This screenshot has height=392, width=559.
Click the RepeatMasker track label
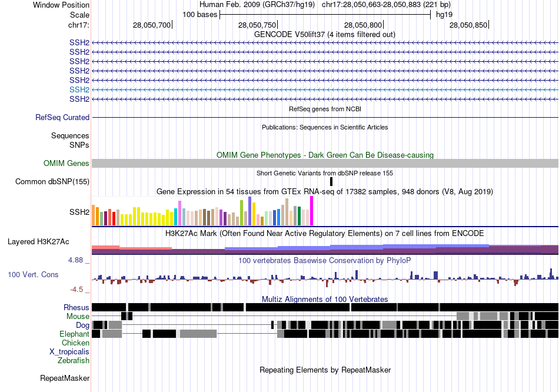pyautogui.click(x=65, y=378)
